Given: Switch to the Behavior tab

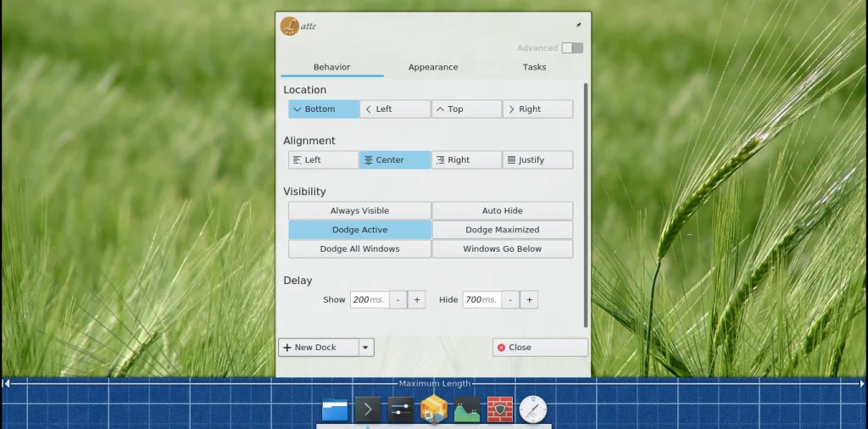Looking at the screenshot, I should 331,67.
